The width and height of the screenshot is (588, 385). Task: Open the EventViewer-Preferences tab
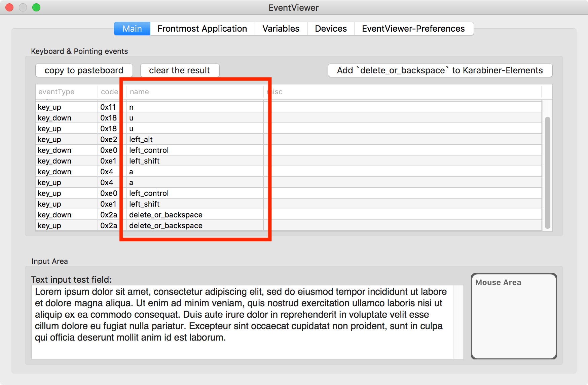click(413, 29)
